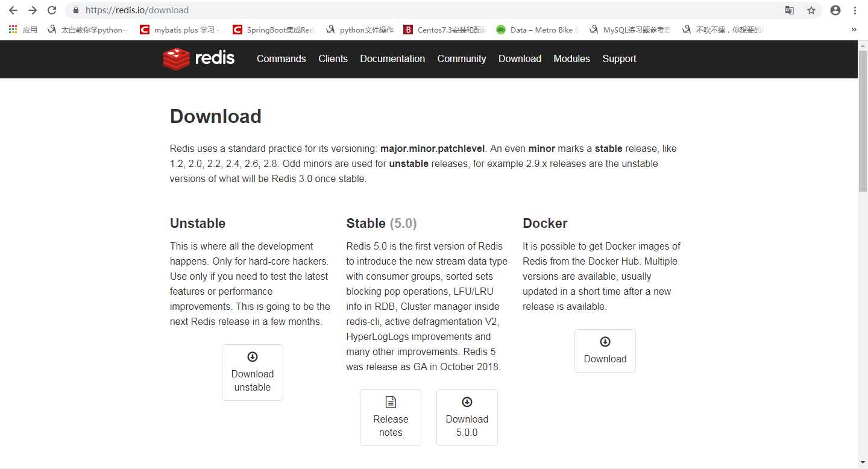Click the Unstable section heading
The height and width of the screenshot is (469, 868).
(198, 223)
